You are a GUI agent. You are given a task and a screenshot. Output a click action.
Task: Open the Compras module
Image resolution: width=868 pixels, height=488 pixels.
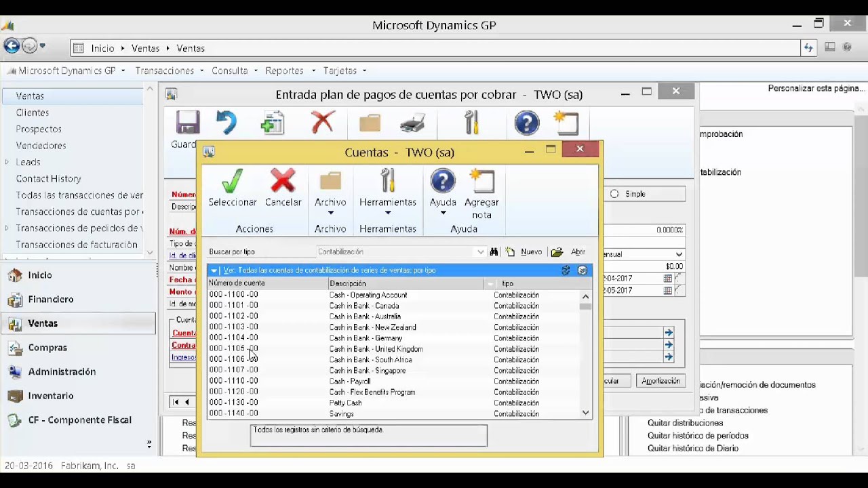47,348
